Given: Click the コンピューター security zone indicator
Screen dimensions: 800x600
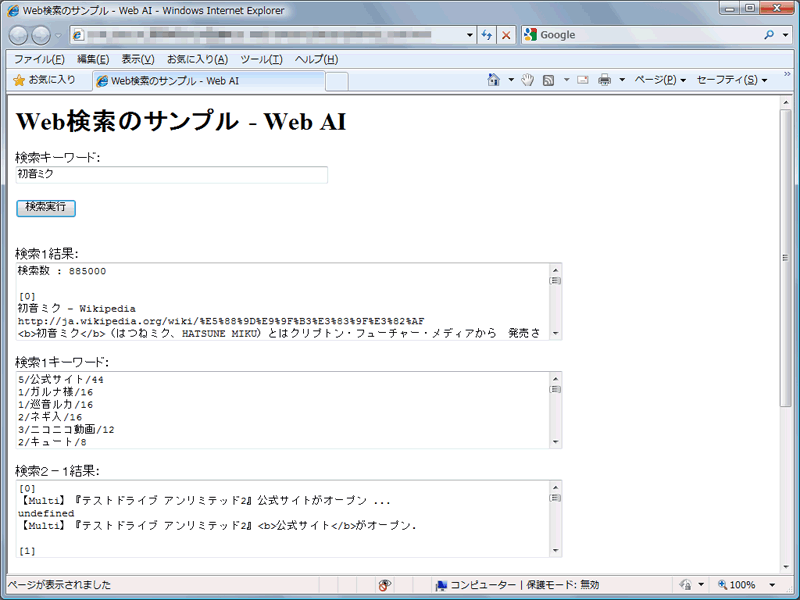Looking at the screenshot, I should click(x=517, y=585).
